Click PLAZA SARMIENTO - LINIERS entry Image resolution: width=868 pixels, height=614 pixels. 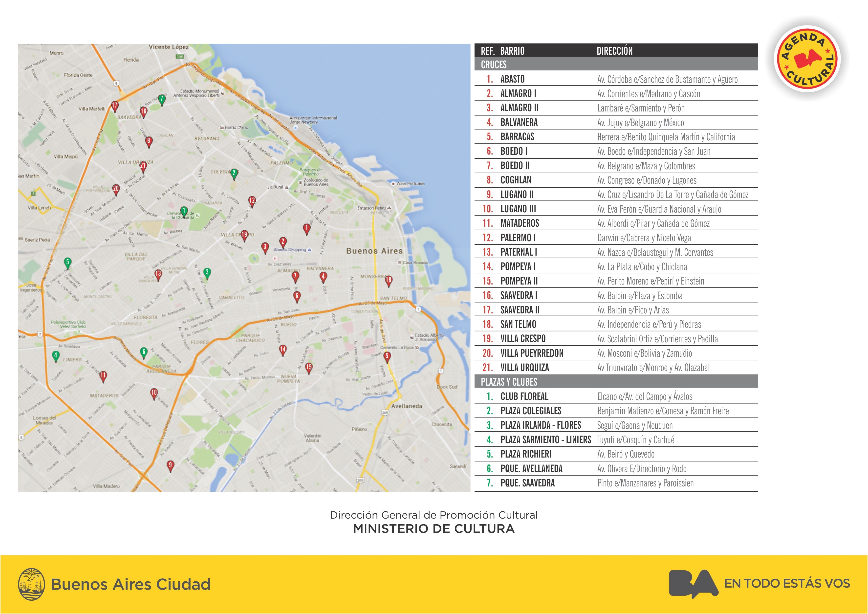pos(616,439)
